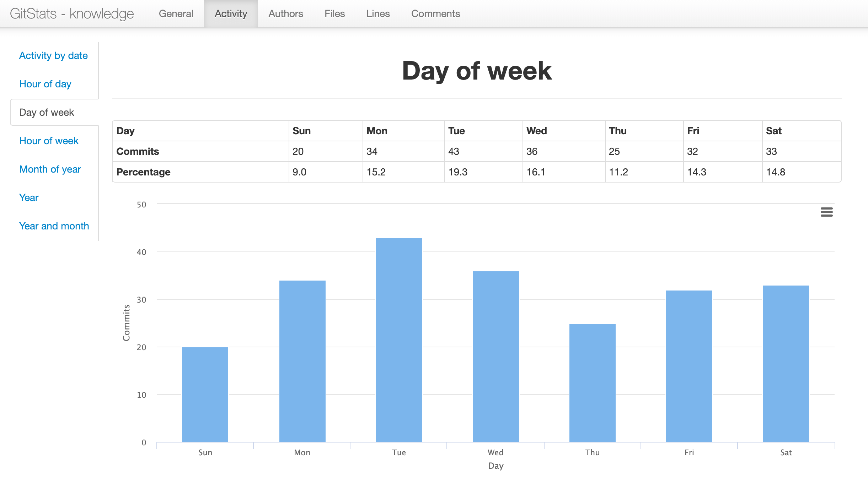Viewport: 868px width, 483px height.
Task: Select the Activity tab
Action: click(231, 13)
